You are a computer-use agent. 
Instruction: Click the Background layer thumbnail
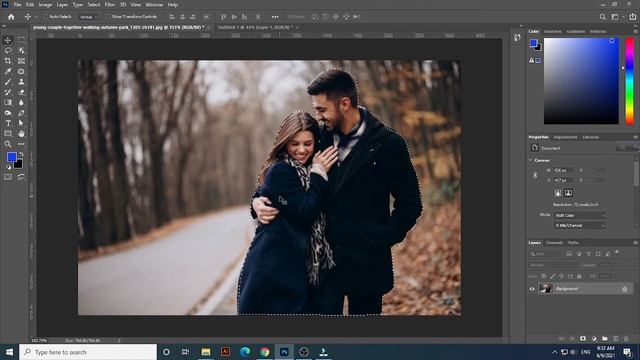point(546,289)
